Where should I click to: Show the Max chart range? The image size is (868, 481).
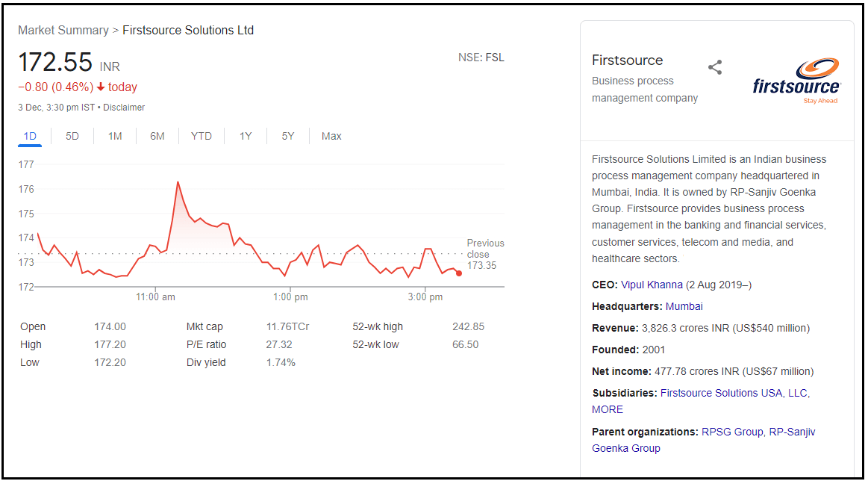(x=331, y=136)
